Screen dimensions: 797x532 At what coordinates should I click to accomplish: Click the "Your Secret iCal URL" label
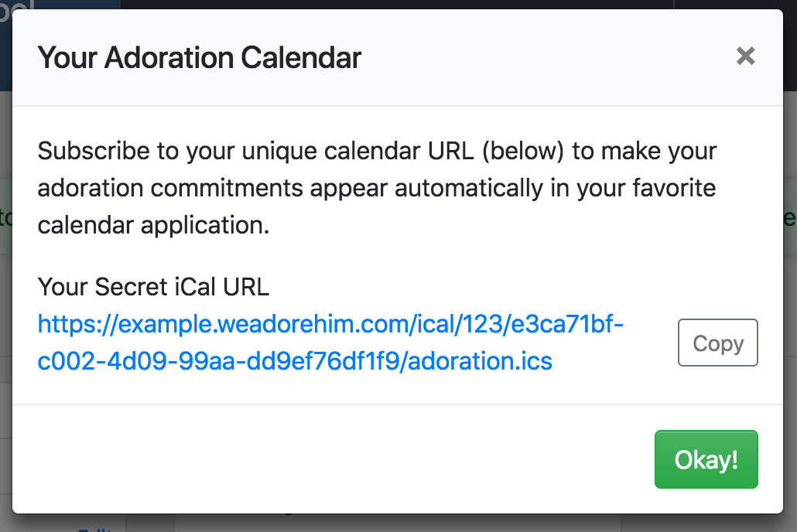(x=153, y=287)
